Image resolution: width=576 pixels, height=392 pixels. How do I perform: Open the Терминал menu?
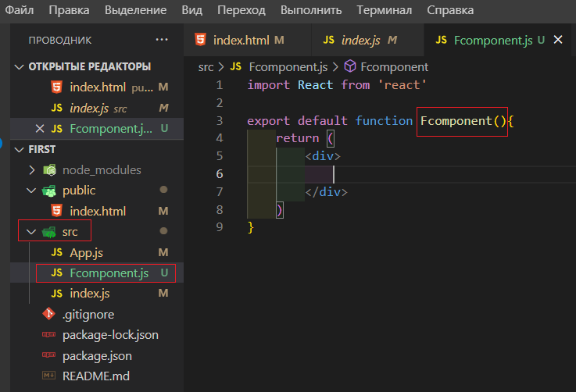[385, 10]
